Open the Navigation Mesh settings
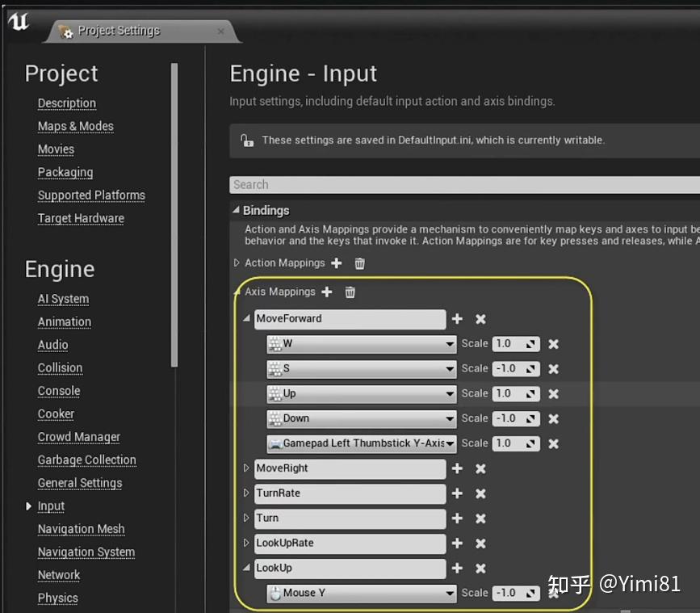 click(x=81, y=529)
